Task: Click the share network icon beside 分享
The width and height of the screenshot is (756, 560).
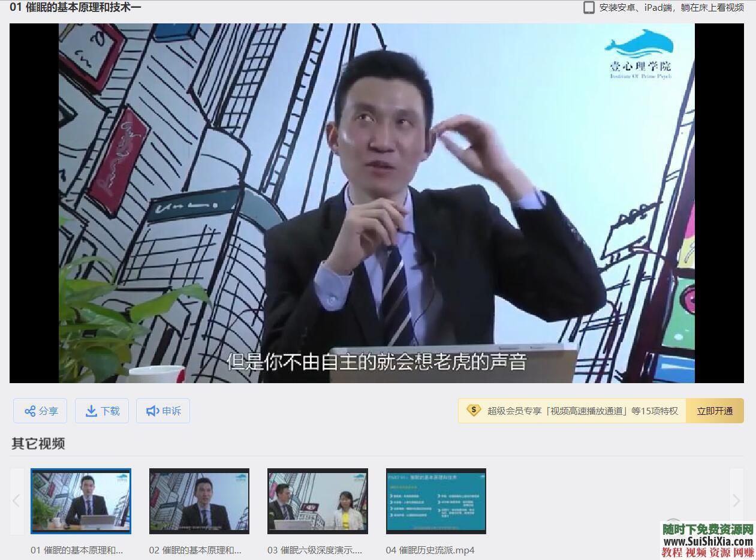Action: 29,411
